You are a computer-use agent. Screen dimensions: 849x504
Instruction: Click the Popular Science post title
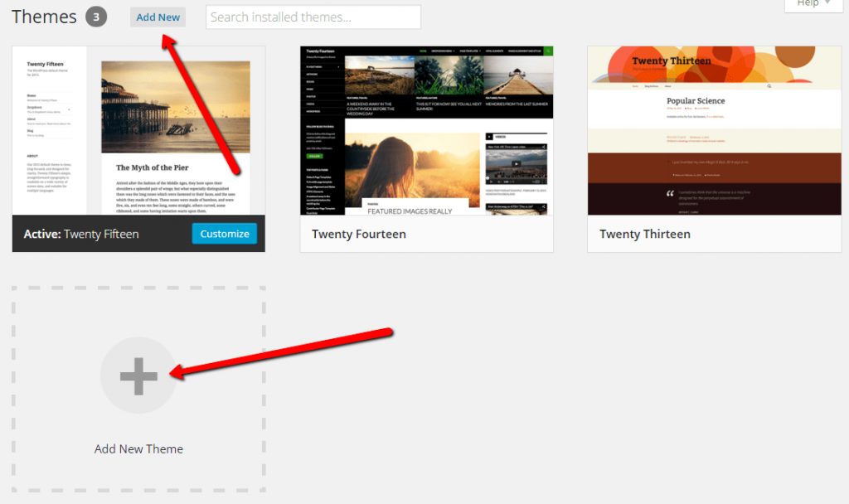(x=696, y=101)
